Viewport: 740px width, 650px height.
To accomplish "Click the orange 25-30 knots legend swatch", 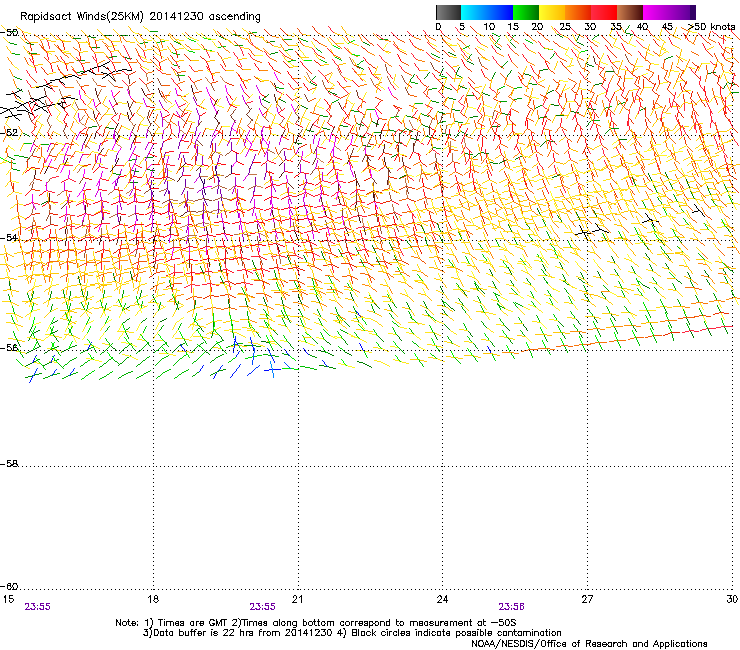I will point(578,12).
